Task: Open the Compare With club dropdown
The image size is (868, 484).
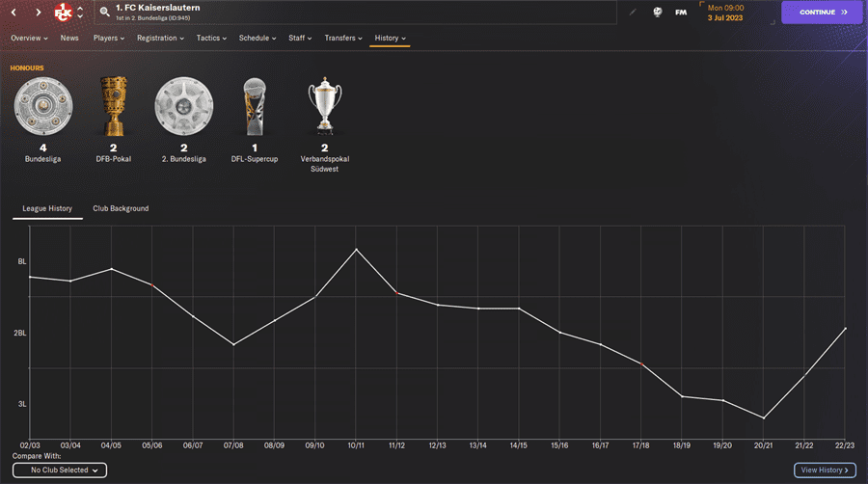Action: tap(60, 471)
